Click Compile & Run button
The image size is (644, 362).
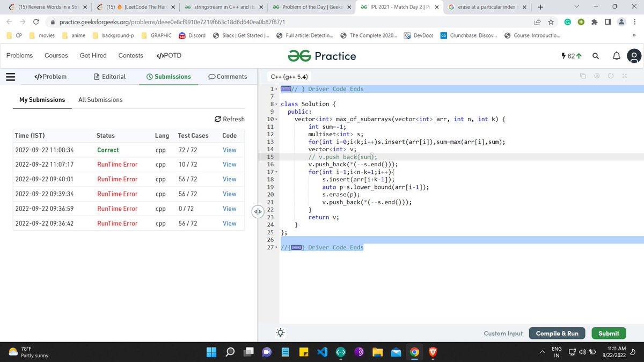pos(557,333)
